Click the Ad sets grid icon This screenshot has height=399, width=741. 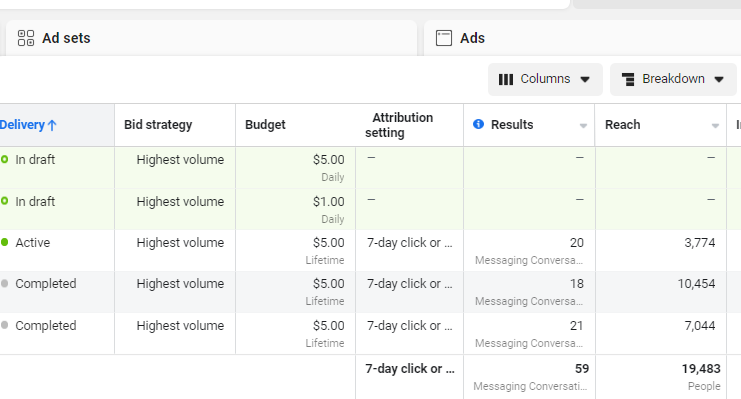pyautogui.click(x=26, y=38)
